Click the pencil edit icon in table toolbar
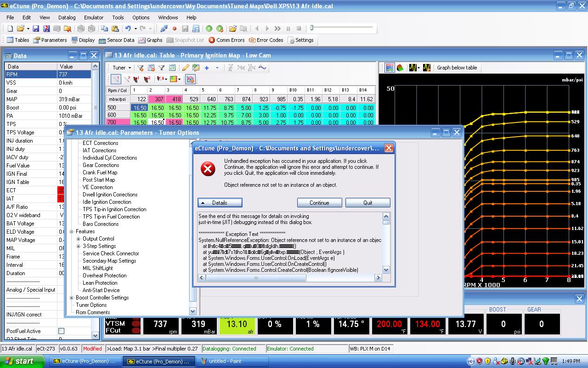This screenshot has height=368, width=588. click(186, 68)
